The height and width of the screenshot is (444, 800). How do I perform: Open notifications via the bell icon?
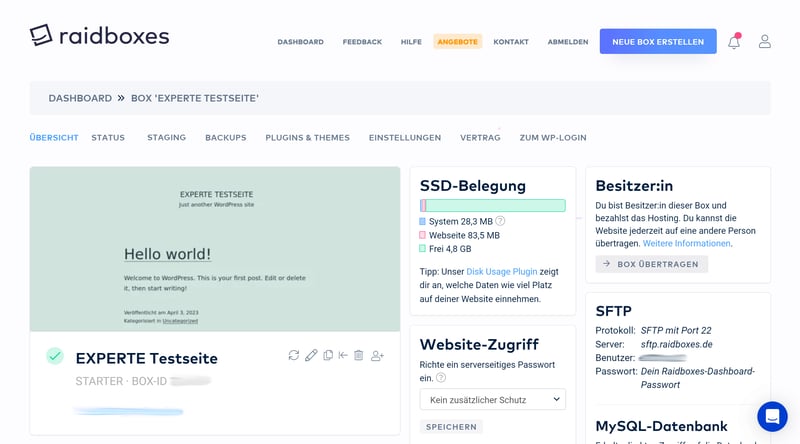(734, 42)
